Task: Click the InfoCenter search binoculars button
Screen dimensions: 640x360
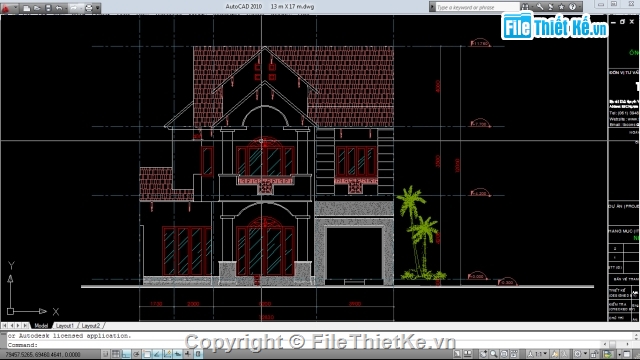Action: point(525,7)
